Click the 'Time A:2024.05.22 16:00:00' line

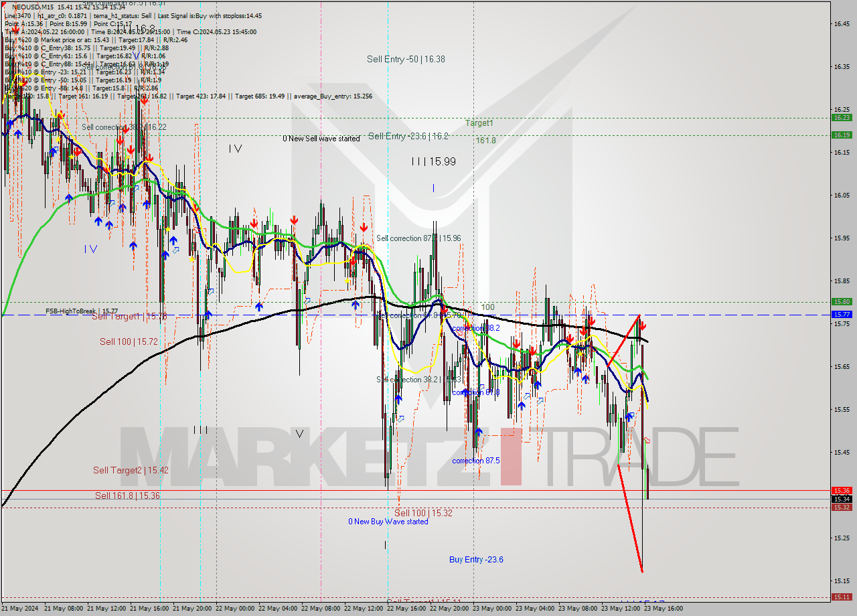pos(44,31)
